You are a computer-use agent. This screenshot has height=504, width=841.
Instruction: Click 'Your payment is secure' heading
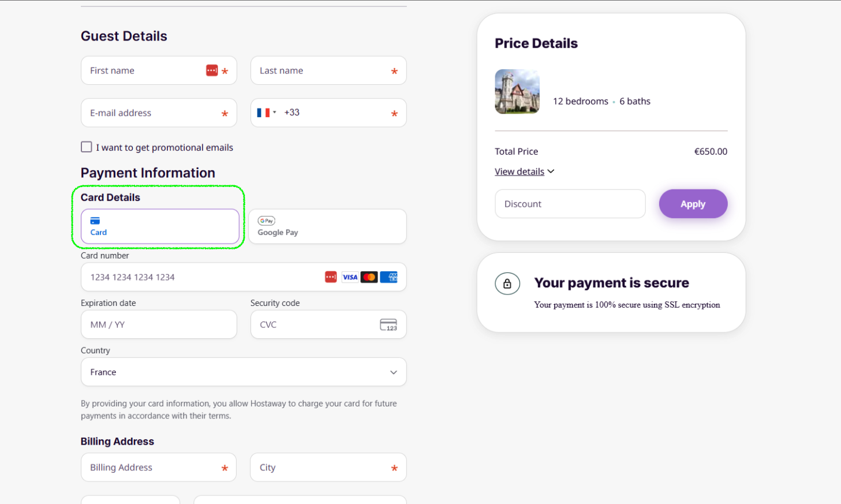(612, 283)
